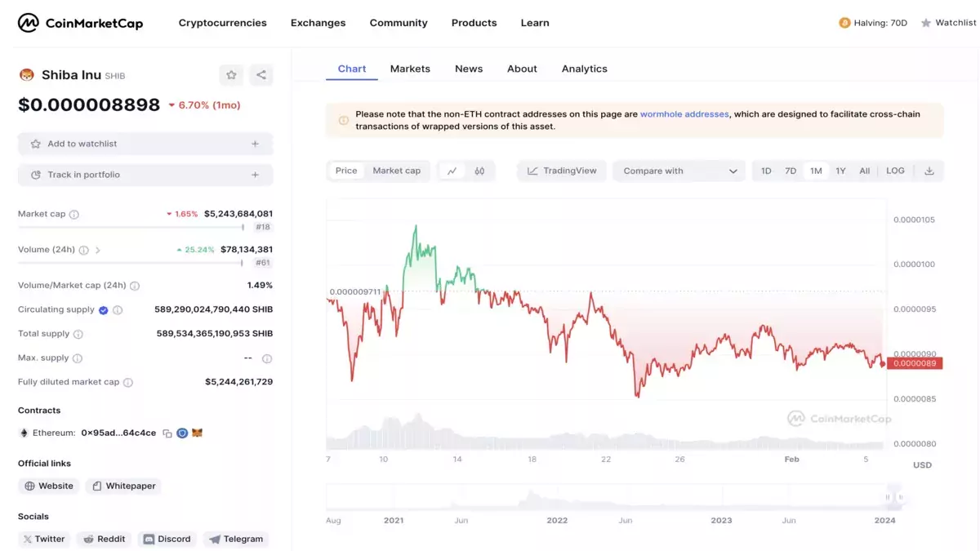Click the download chart data icon
This screenshot has height=551, width=980.
pos(929,171)
